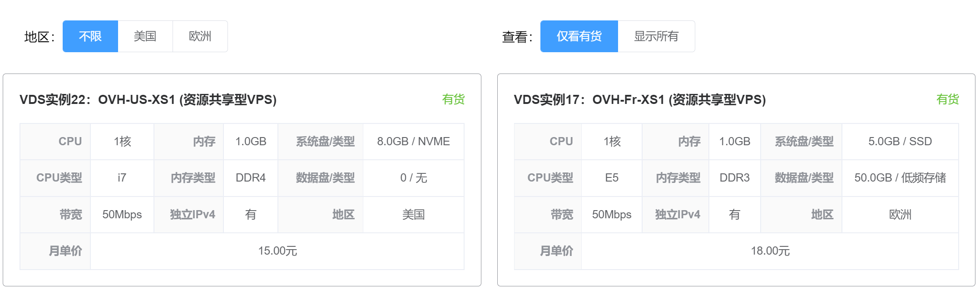
Task: Click the 0 / 无 data disk cell
Action: pos(413,178)
